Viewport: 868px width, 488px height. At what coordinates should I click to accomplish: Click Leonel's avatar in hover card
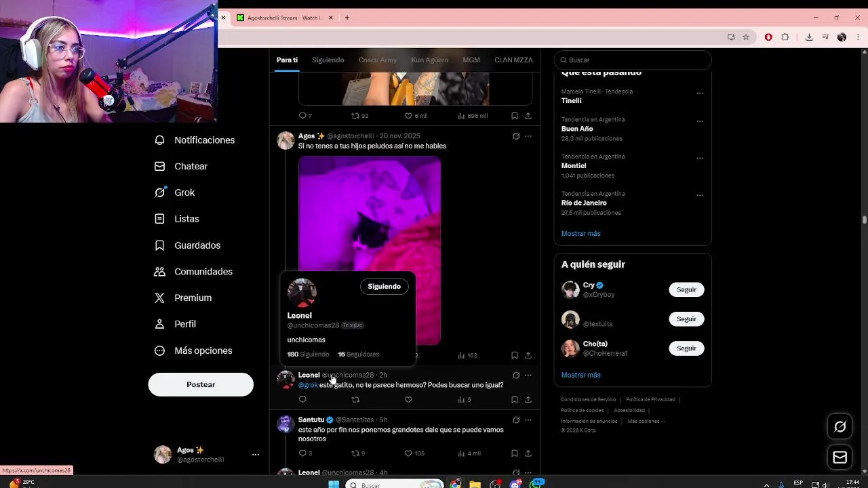302,292
